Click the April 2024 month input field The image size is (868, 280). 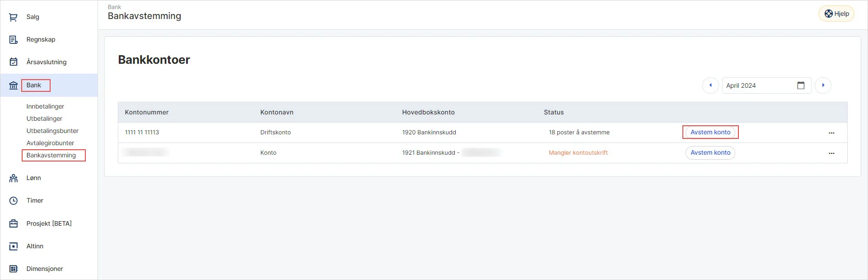766,85
